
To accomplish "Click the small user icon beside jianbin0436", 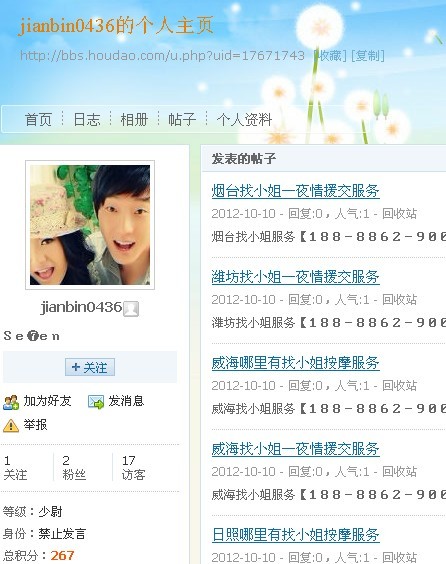I will pos(131,309).
